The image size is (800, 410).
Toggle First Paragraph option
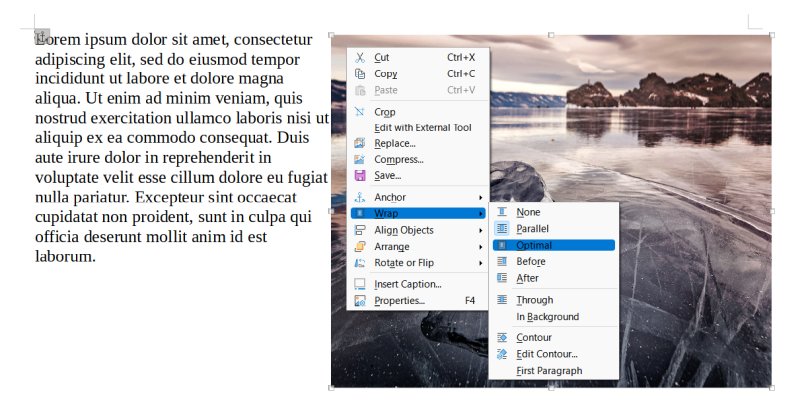[x=554, y=371]
